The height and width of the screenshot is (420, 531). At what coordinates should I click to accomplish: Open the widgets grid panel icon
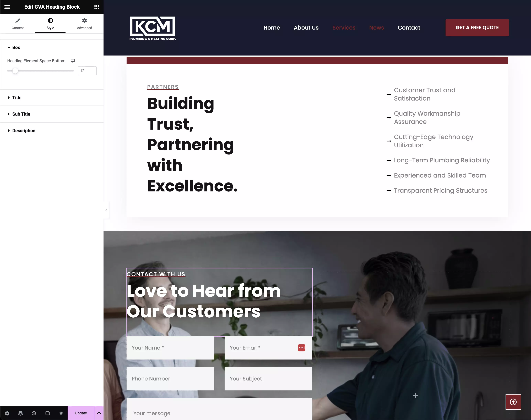(x=96, y=7)
